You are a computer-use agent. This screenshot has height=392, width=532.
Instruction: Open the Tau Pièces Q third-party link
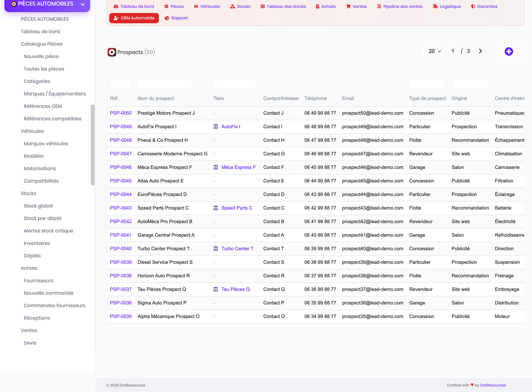pyautogui.click(x=235, y=289)
